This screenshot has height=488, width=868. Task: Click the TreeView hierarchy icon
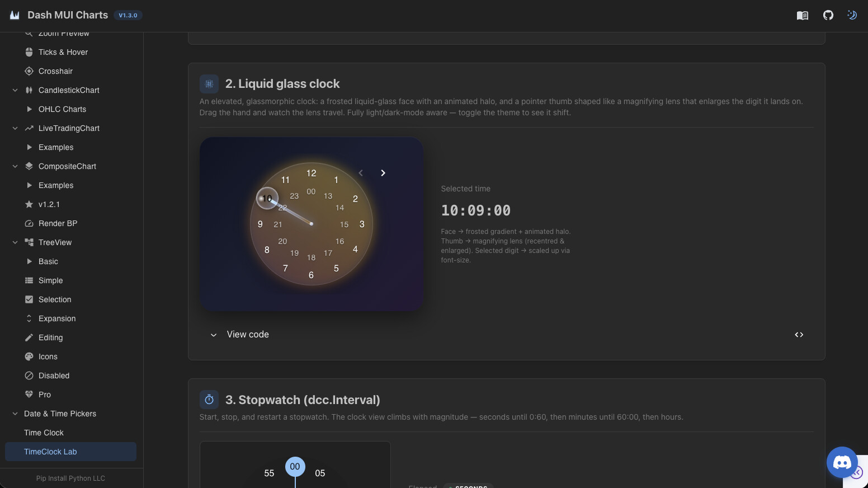pos(29,242)
